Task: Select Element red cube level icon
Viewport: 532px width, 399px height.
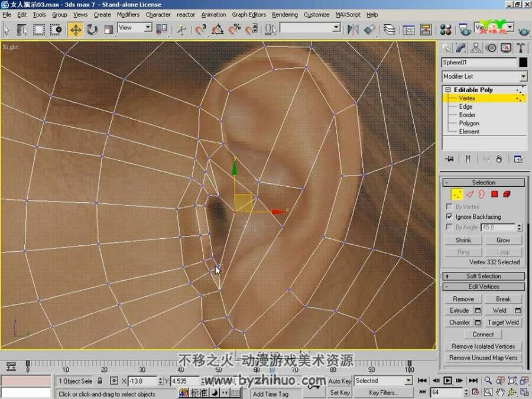Action: 507,194
